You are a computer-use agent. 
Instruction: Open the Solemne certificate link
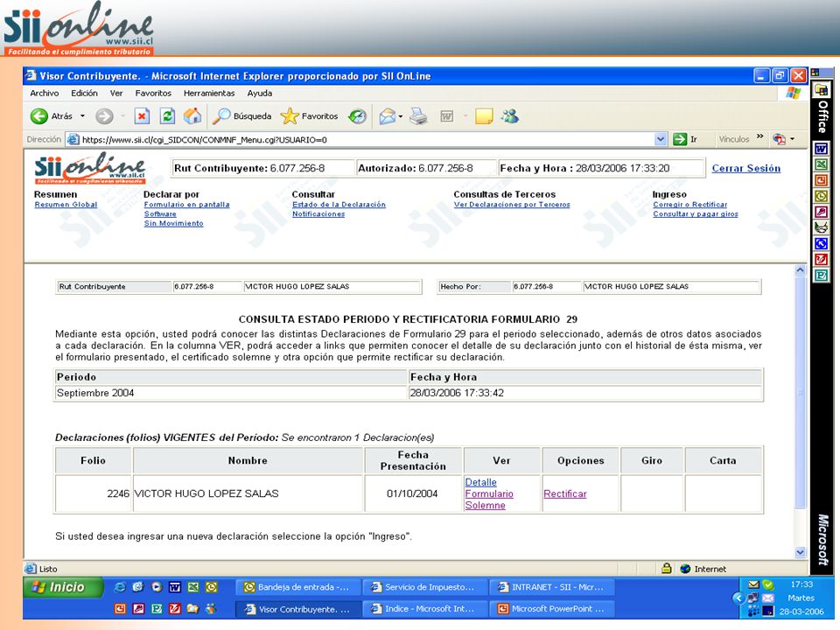(485, 505)
